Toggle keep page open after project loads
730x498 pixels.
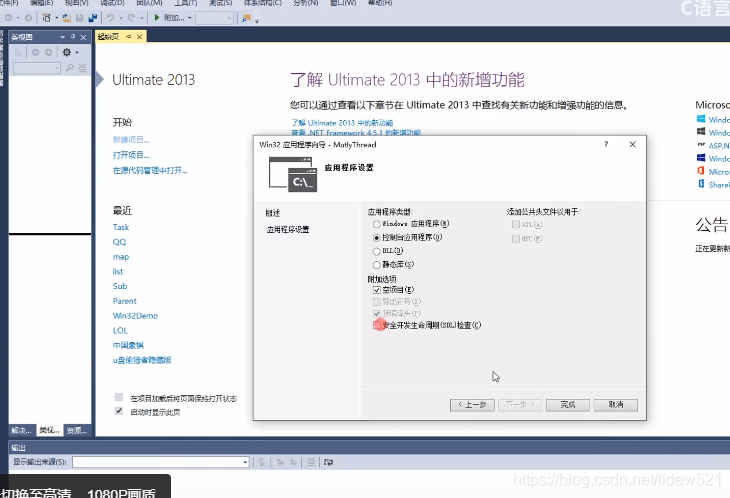(x=119, y=397)
